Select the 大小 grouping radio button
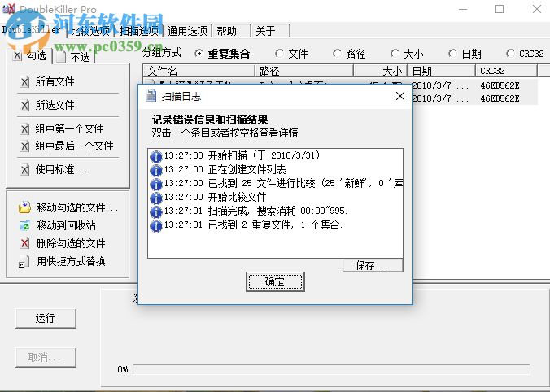 [x=395, y=54]
